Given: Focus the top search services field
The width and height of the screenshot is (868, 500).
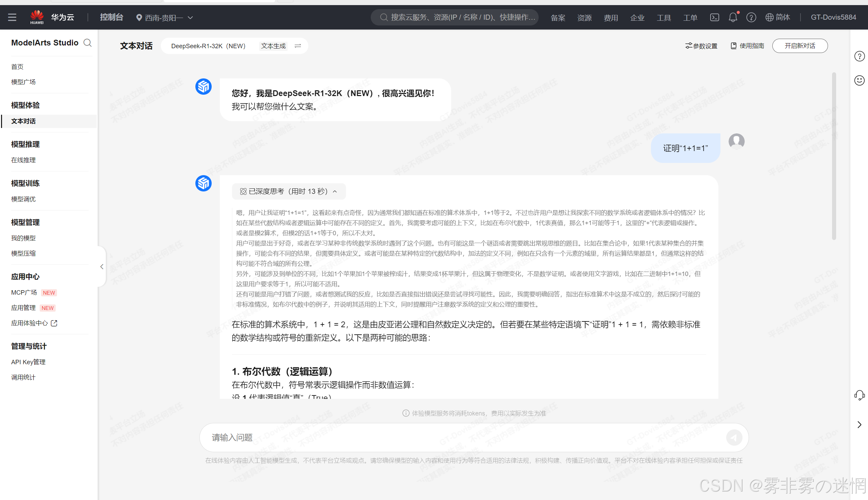Looking at the screenshot, I should point(454,17).
